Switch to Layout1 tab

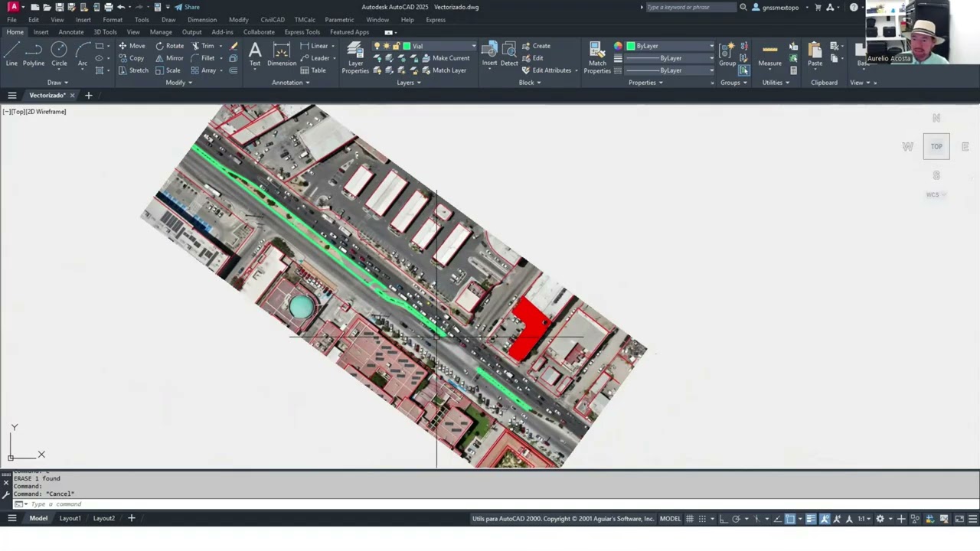click(70, 518)
